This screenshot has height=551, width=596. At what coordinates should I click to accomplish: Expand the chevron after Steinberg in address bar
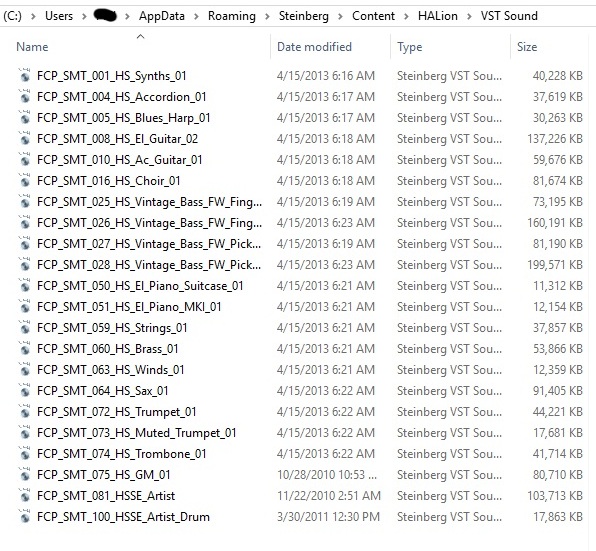pyautogui.click(x=340, y=16)
